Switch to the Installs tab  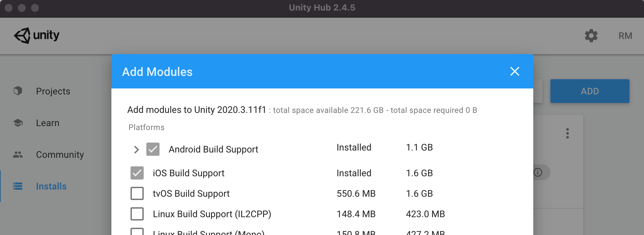(x=51, y=186)
